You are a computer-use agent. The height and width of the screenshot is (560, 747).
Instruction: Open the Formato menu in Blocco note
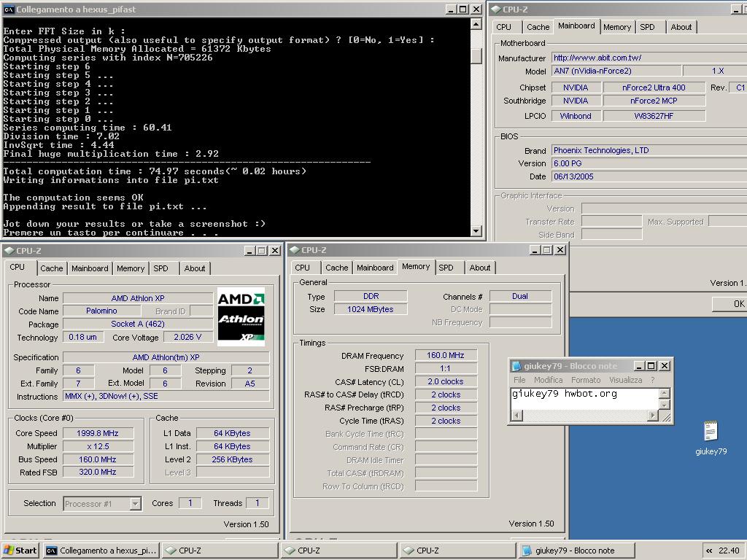coord(586,380)
